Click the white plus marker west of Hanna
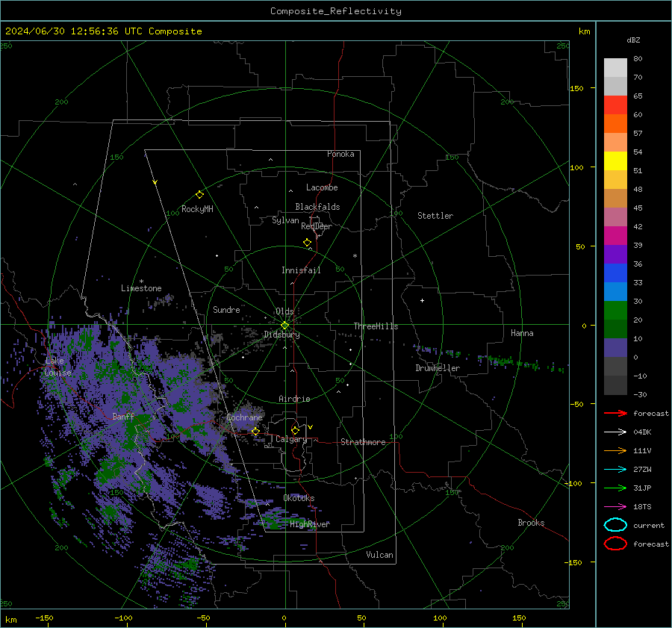Viewport: 672px width, 628px height. (x=422, y=300)
